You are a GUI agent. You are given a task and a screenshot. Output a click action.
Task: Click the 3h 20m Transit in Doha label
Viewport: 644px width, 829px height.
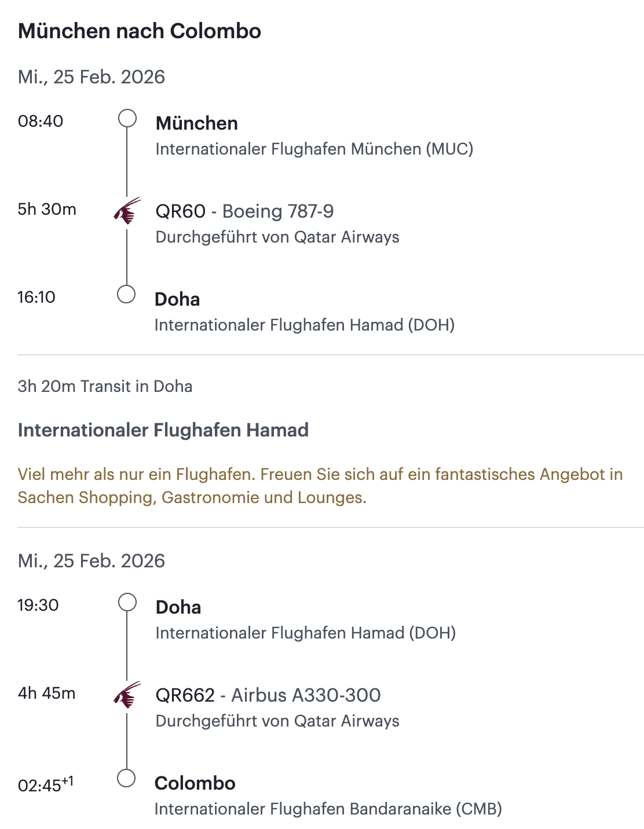(105, 386)
